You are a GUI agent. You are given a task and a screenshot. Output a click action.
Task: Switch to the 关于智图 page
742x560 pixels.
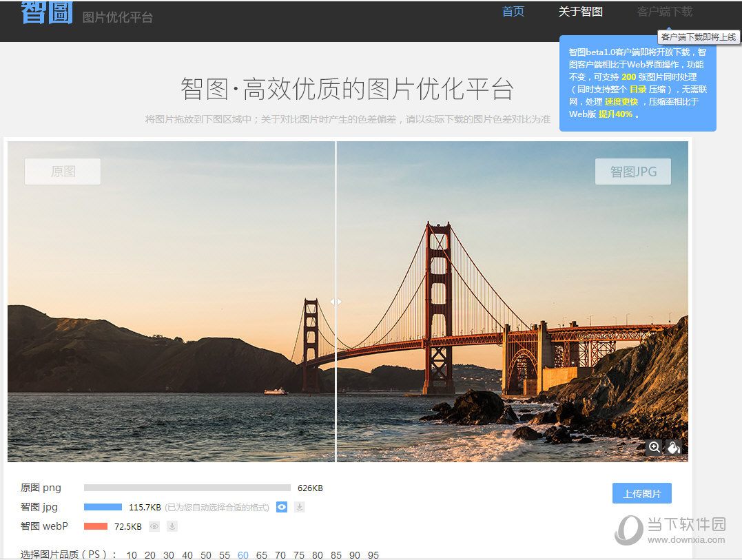click(580, 11)
